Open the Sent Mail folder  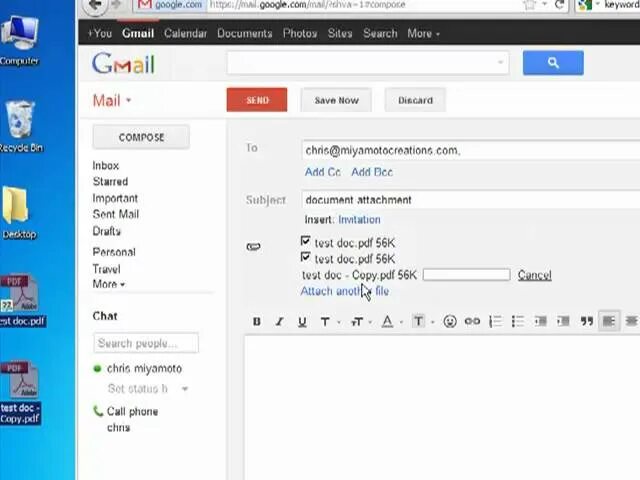click(116, 214)
